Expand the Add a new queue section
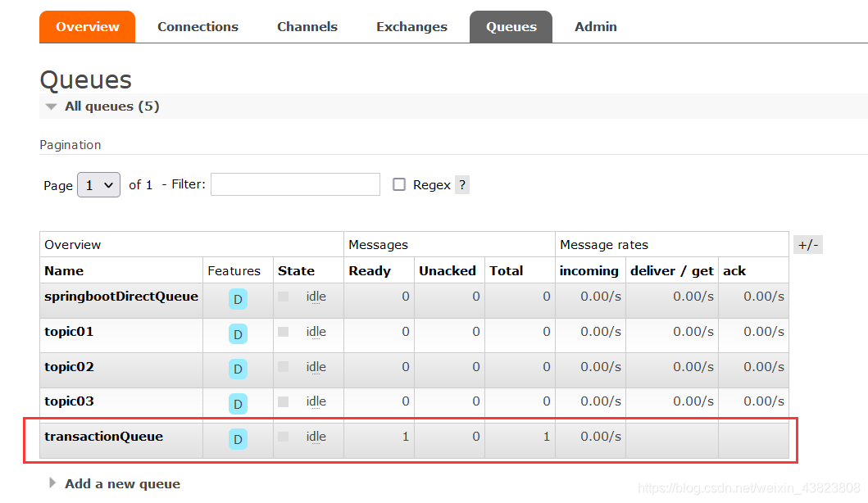The height and width of the screenshot is (503, 868). tap(122, 483)
